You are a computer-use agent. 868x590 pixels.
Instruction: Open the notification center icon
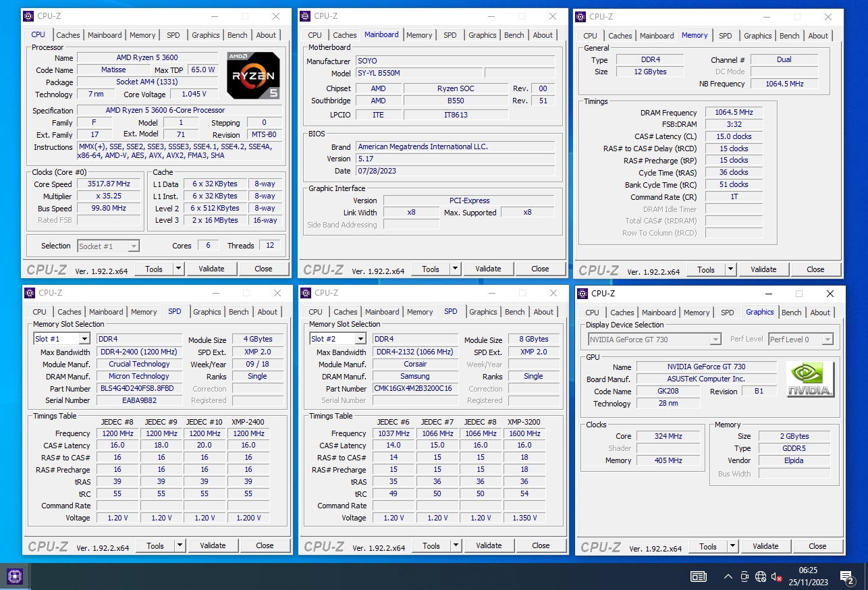point(847,576)
